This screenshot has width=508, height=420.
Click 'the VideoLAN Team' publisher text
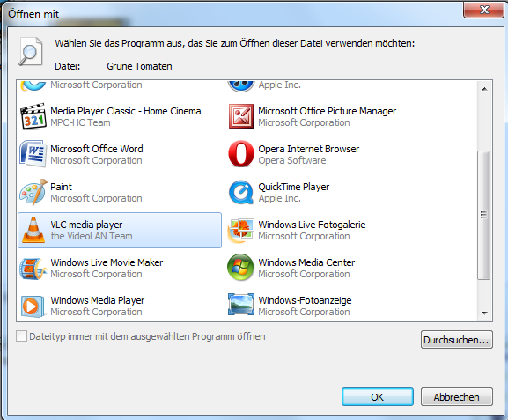(x=92, y=236)
